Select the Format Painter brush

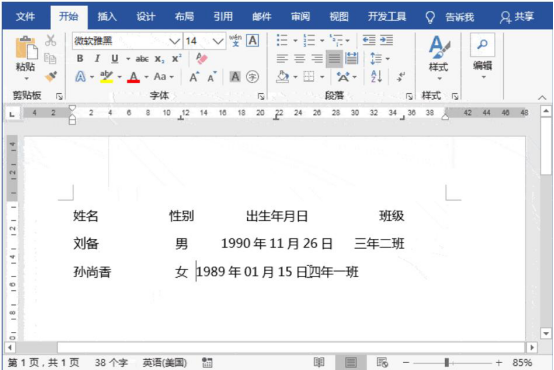click(51, 76)
